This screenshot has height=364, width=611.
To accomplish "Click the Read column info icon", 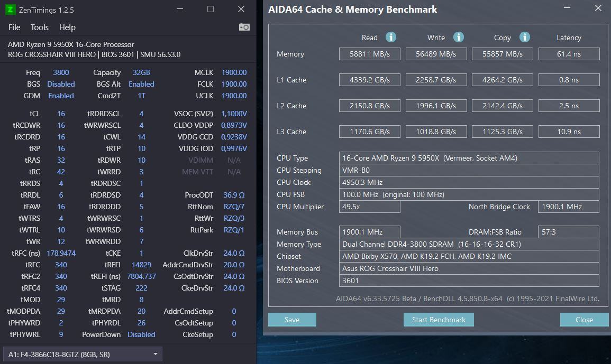I will [x=391, y=37].
